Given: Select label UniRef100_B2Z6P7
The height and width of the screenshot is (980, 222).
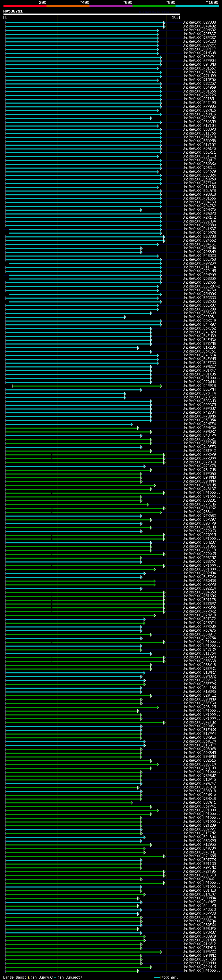Looking at the screenshot, I should pyautogui.click(x=199, y=604).
